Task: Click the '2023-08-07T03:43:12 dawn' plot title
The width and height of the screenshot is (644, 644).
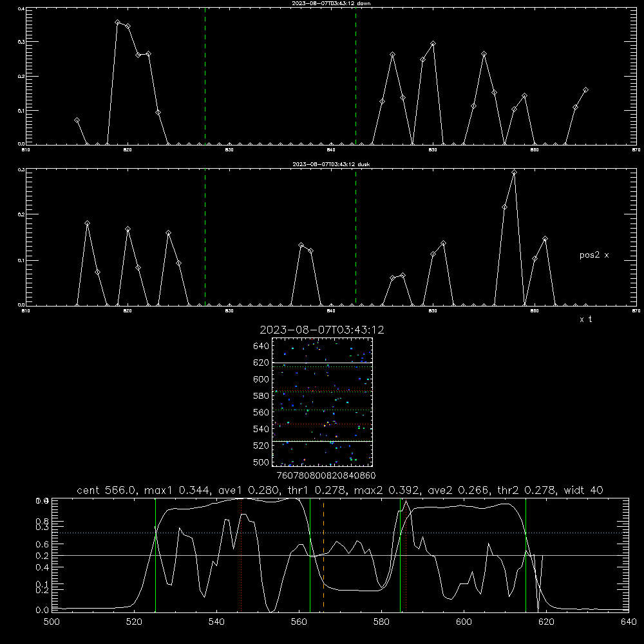Action: pos(331,3)
